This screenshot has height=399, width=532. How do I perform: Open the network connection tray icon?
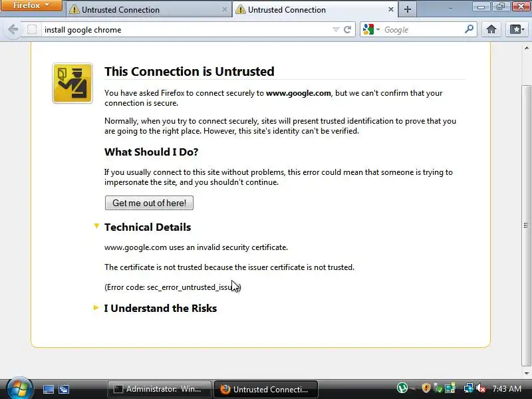[x=469, y=388]
